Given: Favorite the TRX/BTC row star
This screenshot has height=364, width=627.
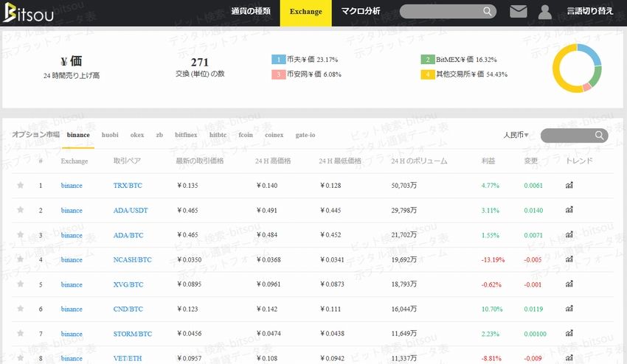Looking at the screenshot, I should (x=21, y=185).
